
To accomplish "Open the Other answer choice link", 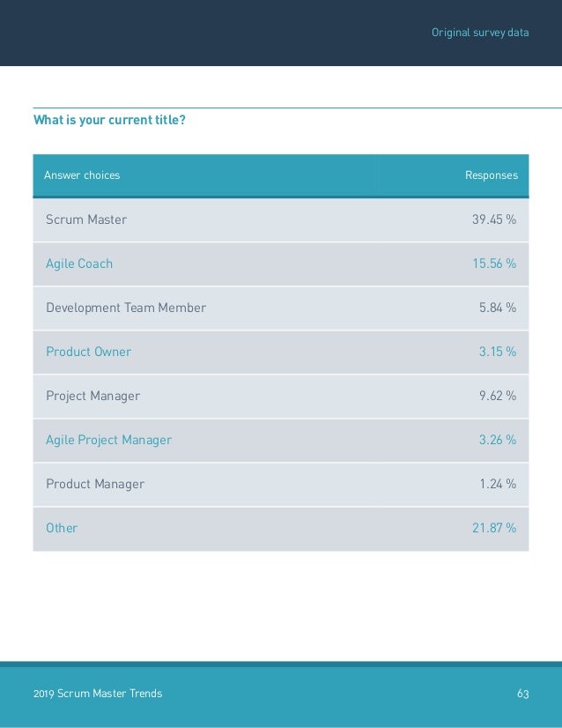I will [x=62, y=528].
